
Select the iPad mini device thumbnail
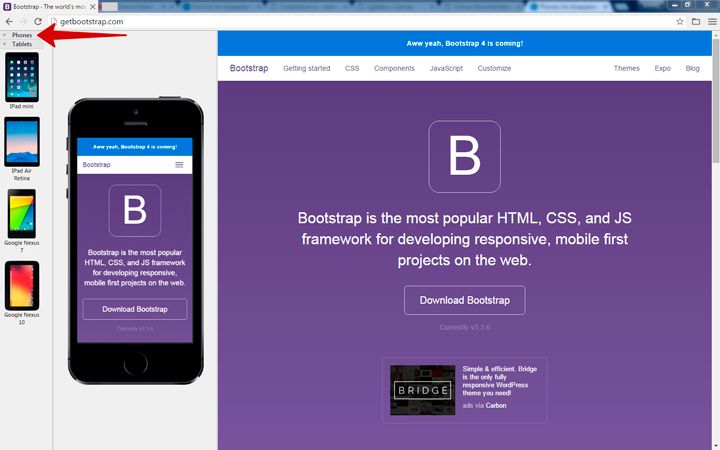[21, 78]
